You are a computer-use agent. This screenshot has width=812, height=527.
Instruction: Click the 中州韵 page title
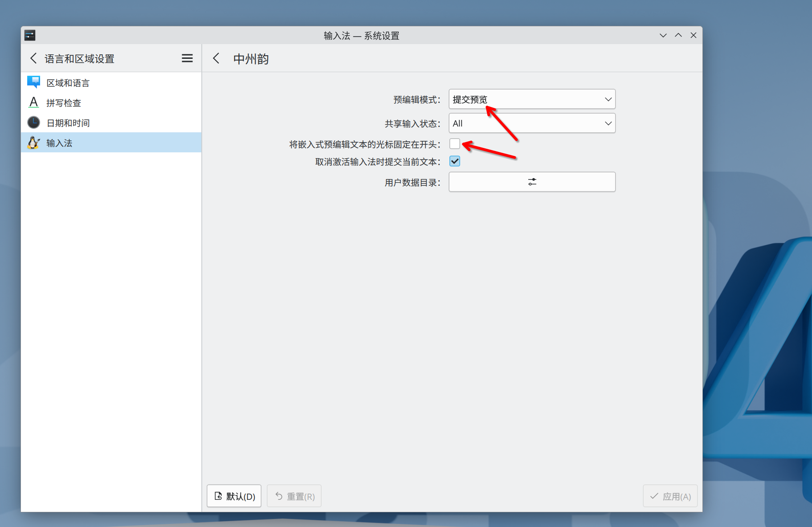pos(251,59)
